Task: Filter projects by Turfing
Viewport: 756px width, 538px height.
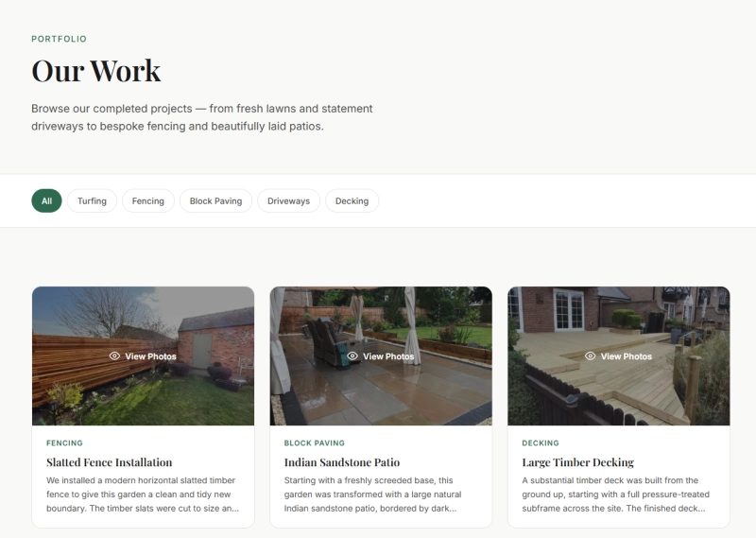Action: (92, 200)
